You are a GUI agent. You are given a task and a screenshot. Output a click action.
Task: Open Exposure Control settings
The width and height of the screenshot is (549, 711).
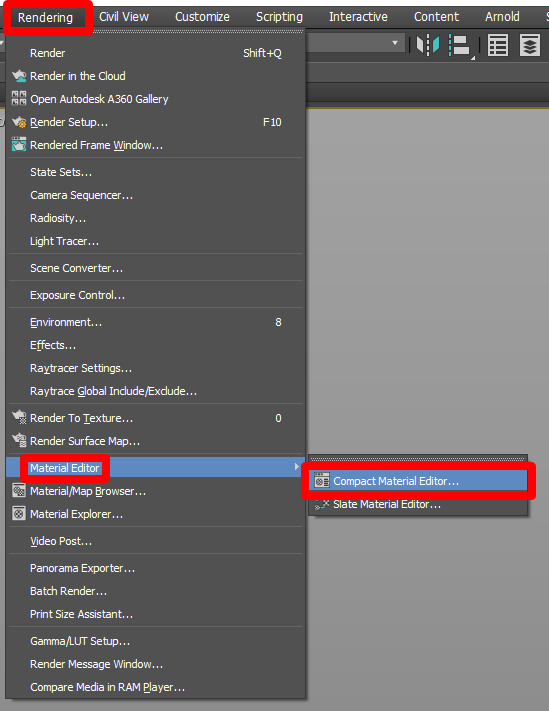click(155, 295)
